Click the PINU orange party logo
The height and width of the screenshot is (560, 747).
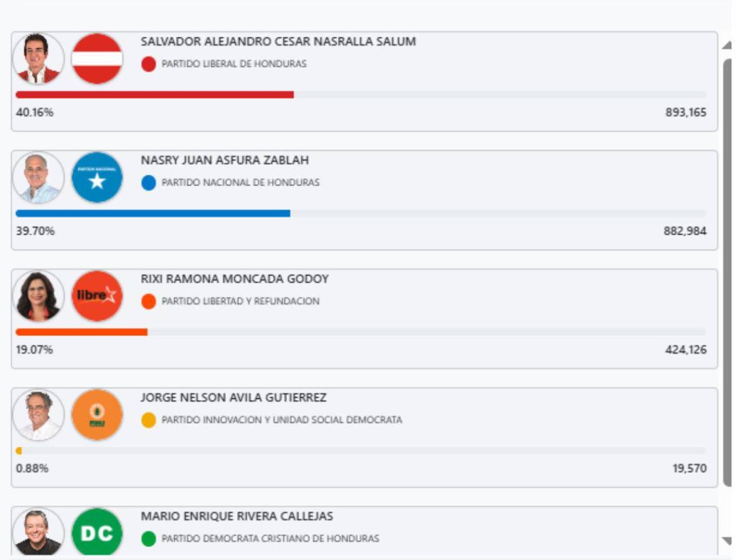97,414
